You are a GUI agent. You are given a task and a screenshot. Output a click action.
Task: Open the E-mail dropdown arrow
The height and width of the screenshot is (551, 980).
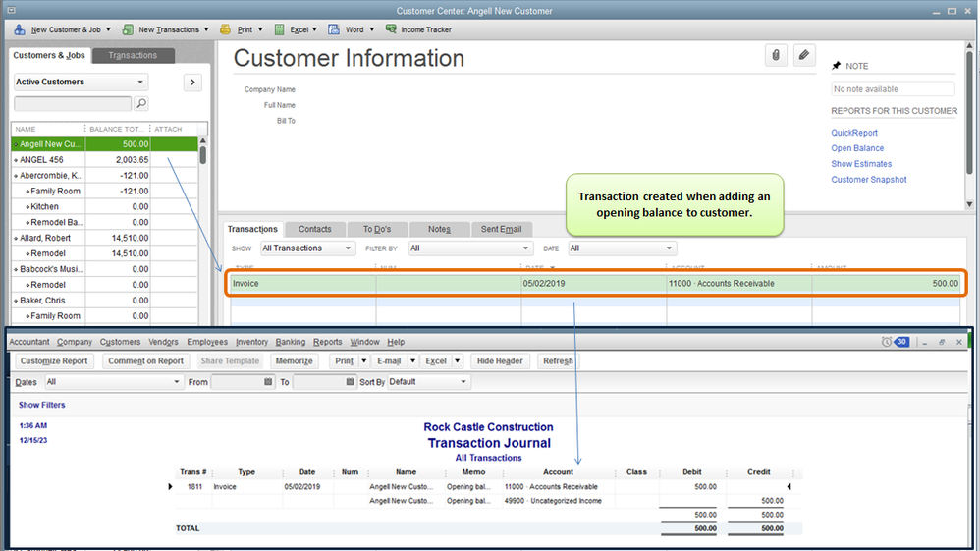click(x=412, y=360)
